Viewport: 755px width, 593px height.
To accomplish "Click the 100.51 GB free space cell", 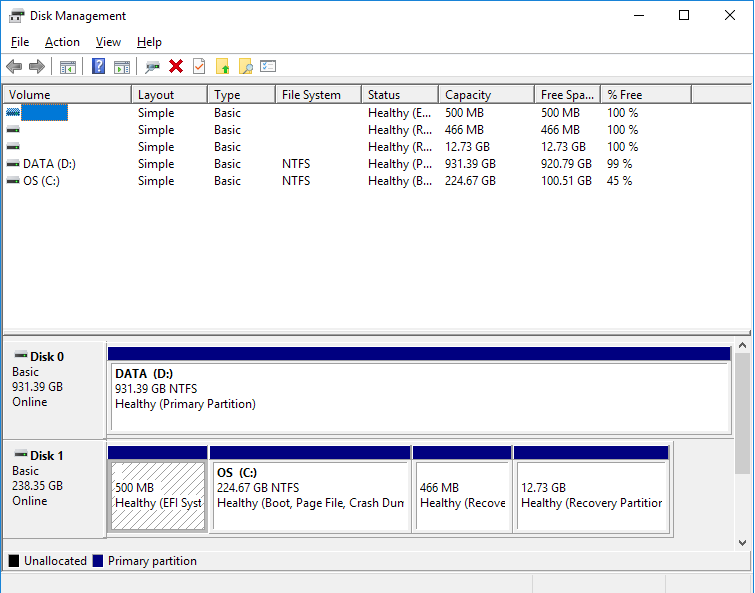I will 566,181.
